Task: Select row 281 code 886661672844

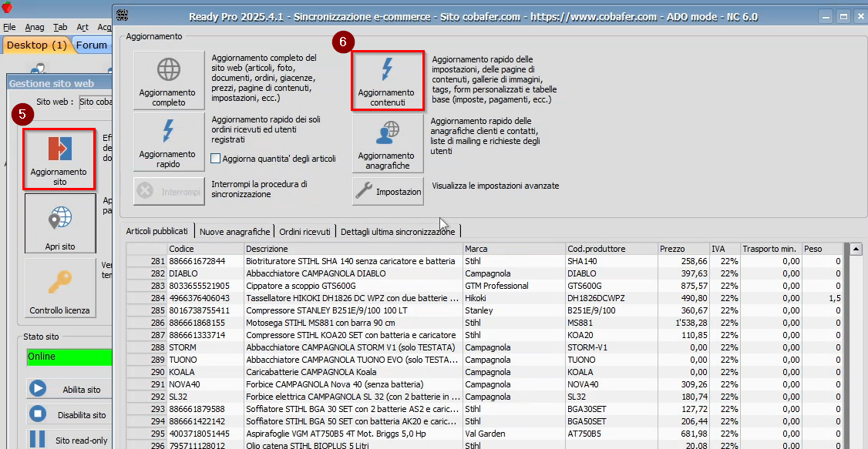Action: 205,261
